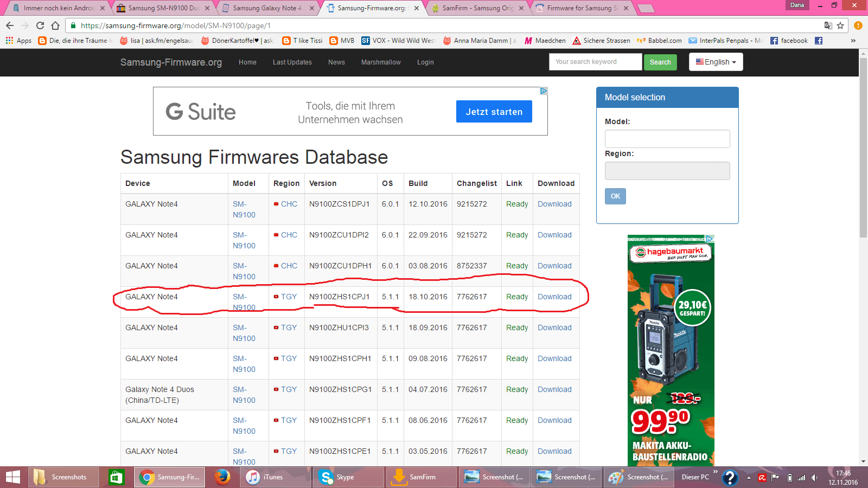The height and width of the screenshot is (488, 868).
Task: Open the Login menu item
Action: pos(425,62)
